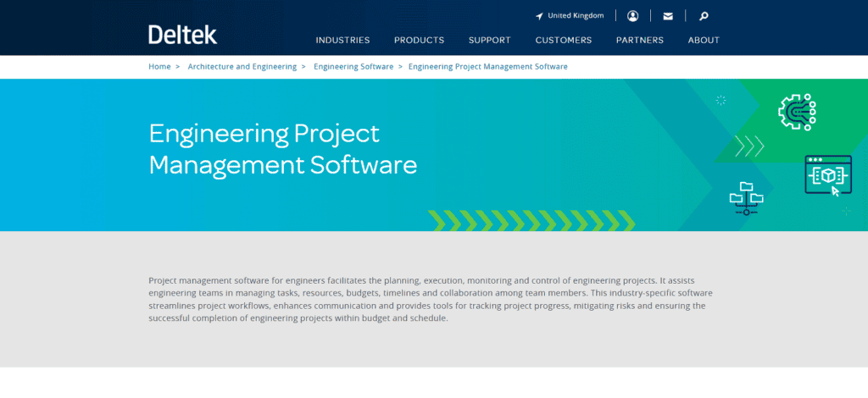Click the envelope contact icon
Screen dimensions: 868x398
[668, 16]
